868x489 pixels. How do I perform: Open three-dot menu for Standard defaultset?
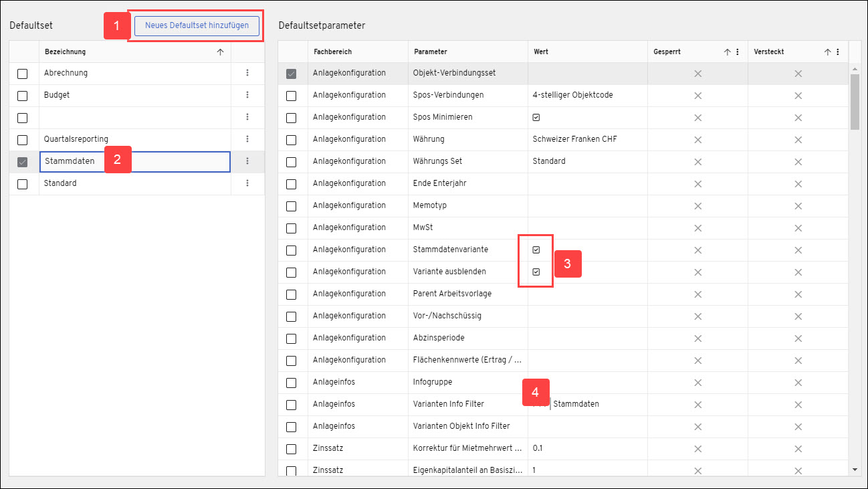pos(247,183)
